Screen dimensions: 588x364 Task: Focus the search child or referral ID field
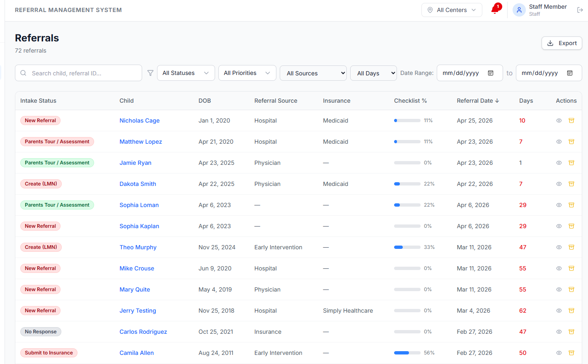[x=78, y=73]
